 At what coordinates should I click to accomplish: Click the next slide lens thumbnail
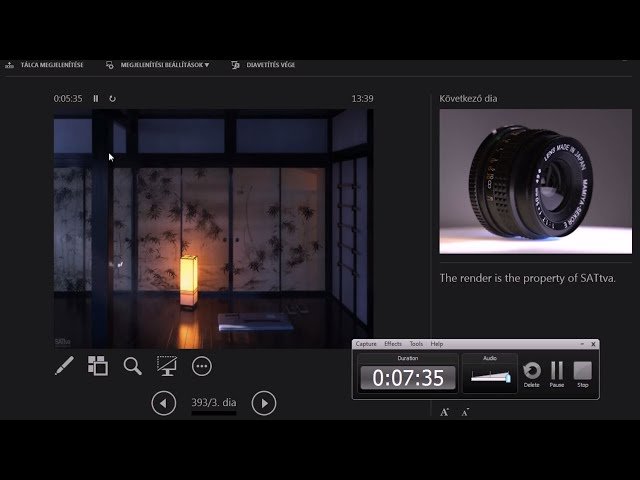tap(536, 181)
